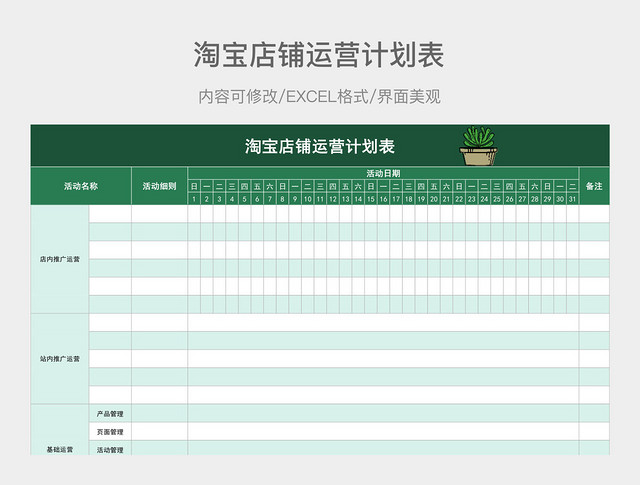Screen dimensions: 640x485
Task: Click the date cell 16
Action: (x=383, y=199)
